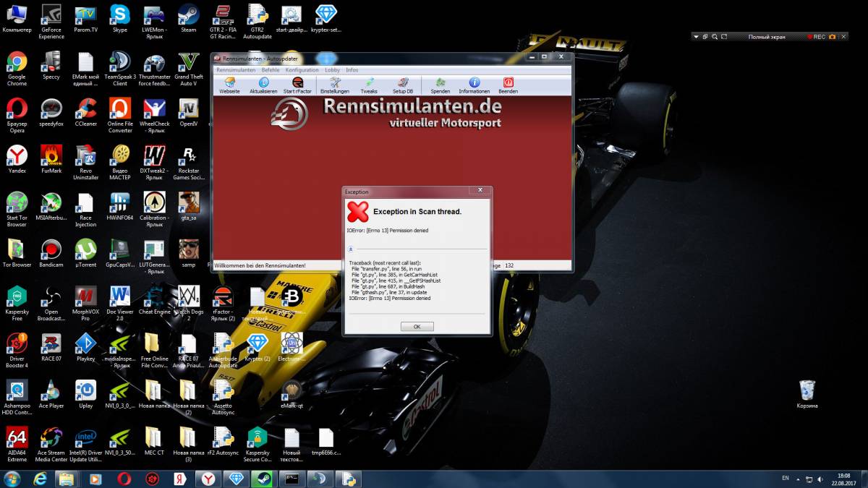
Task: Collapse the traceback details chevron
Action: (351, 249)
